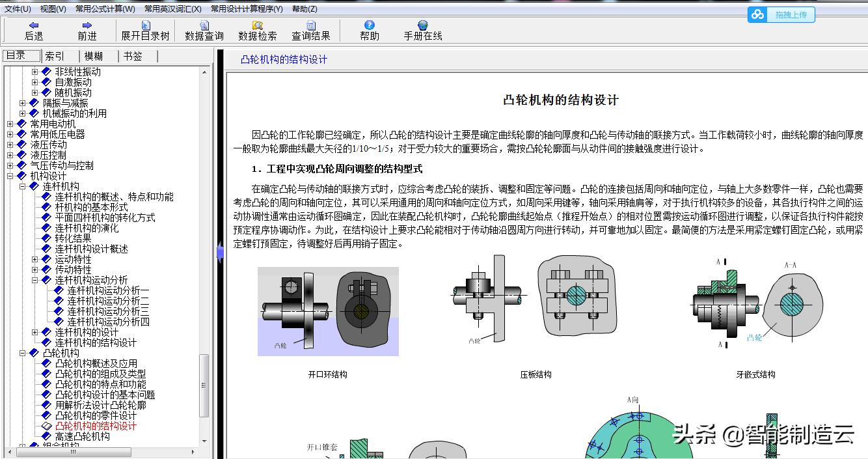The image size is (868, 459).
Task: Expand the 凸轮机构 tree node
Action: click(21, 353)
